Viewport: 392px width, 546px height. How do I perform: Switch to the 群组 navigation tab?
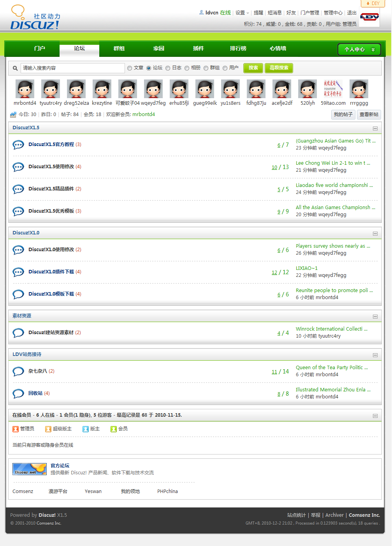point(119,49)
